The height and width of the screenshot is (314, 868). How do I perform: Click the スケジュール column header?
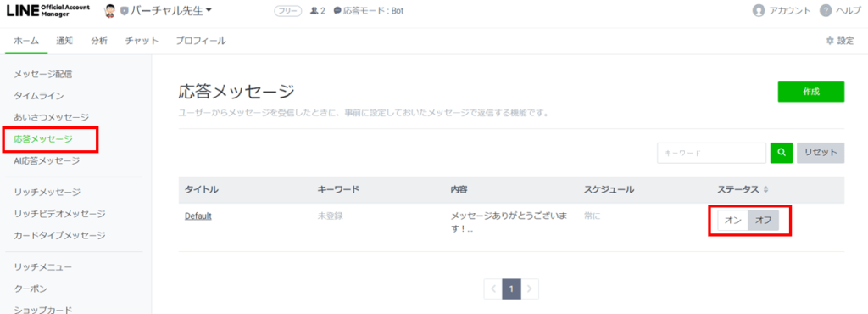[x=609, y=189]
